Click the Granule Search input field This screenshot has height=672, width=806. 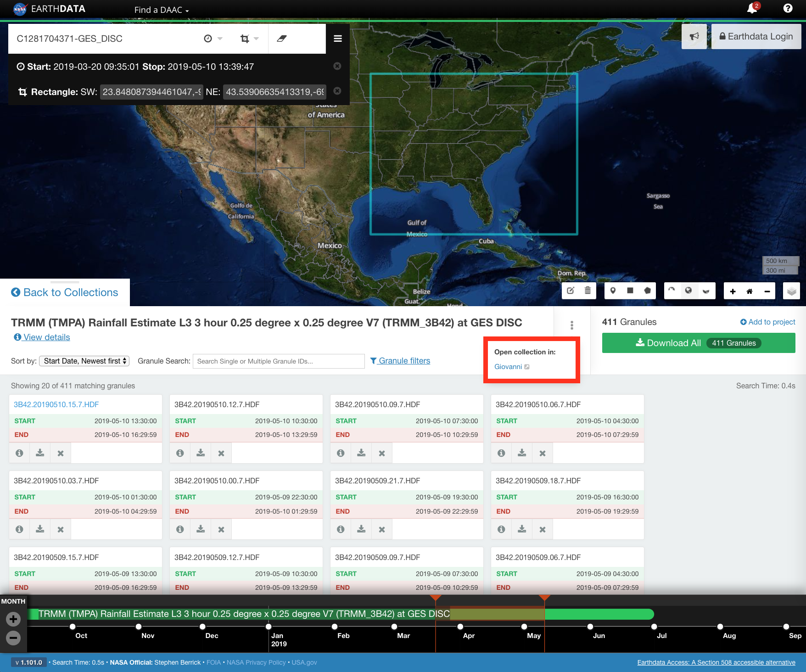pyautogui.click(x=279, y=361)
